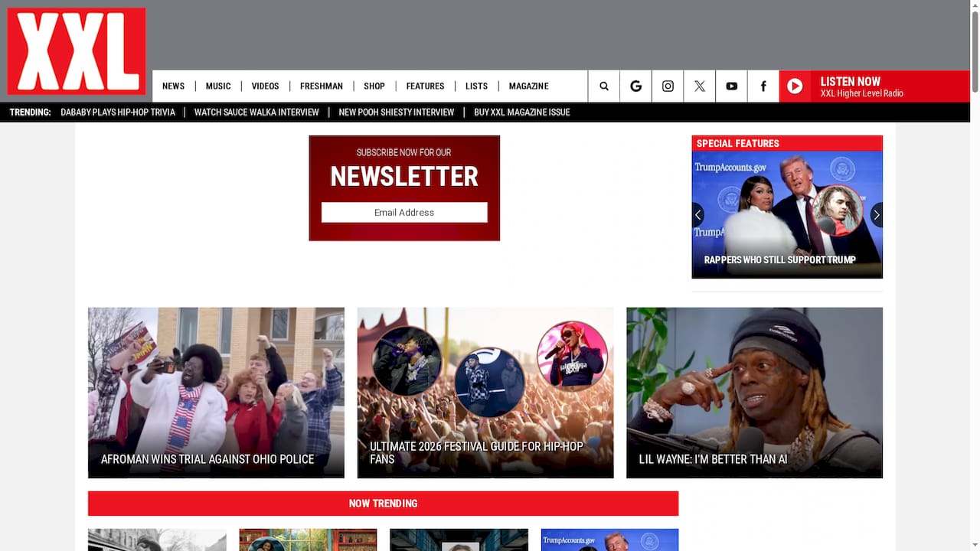
Task: Open Afroman Wins Trial article thumbnail
Action: point(216,393)
